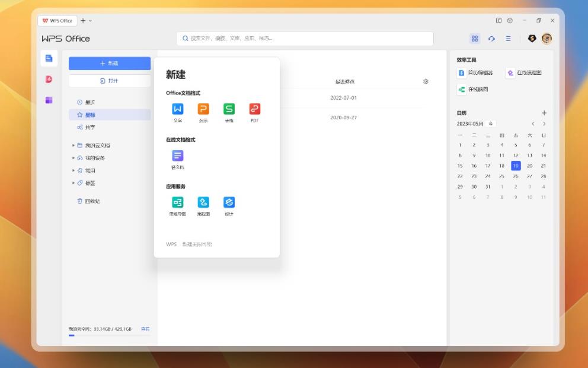Create a new 文字 Writer document
588x368 pixels.
[x=177, y=112]
